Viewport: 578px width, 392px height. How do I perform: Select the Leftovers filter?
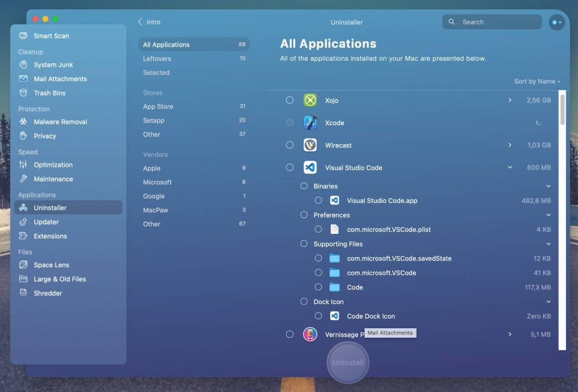(x=194, y=59)
